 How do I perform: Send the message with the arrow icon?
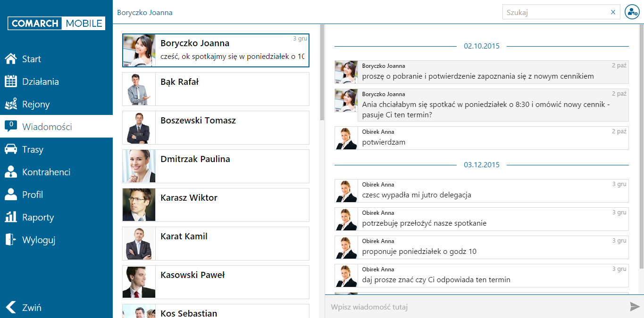tap(635, 307)
